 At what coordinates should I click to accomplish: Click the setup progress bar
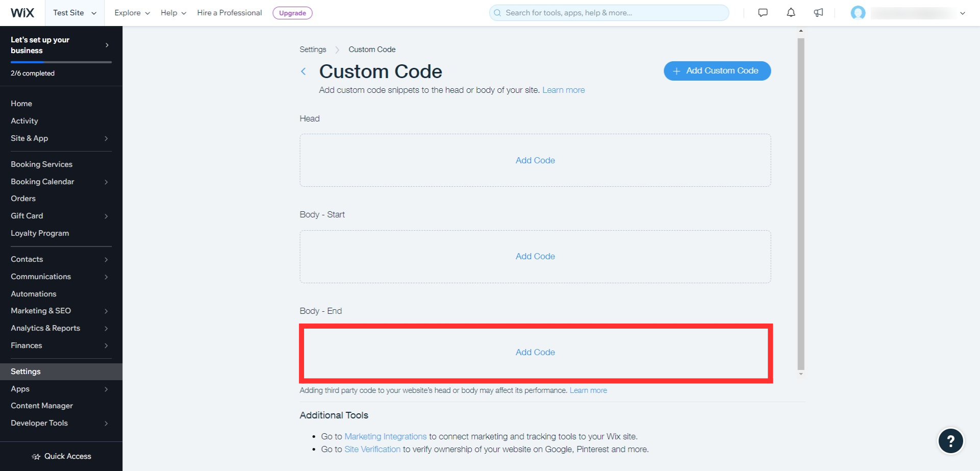61,62
